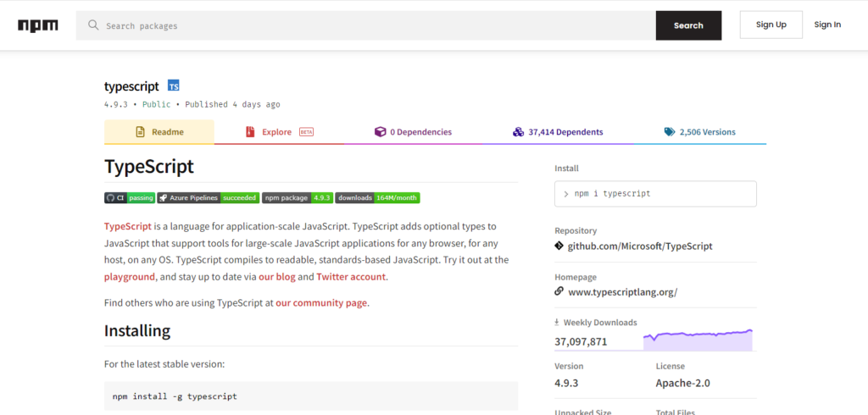Open the Sign In link
Viewport: 868px width, 415px height.
(827, 25)
